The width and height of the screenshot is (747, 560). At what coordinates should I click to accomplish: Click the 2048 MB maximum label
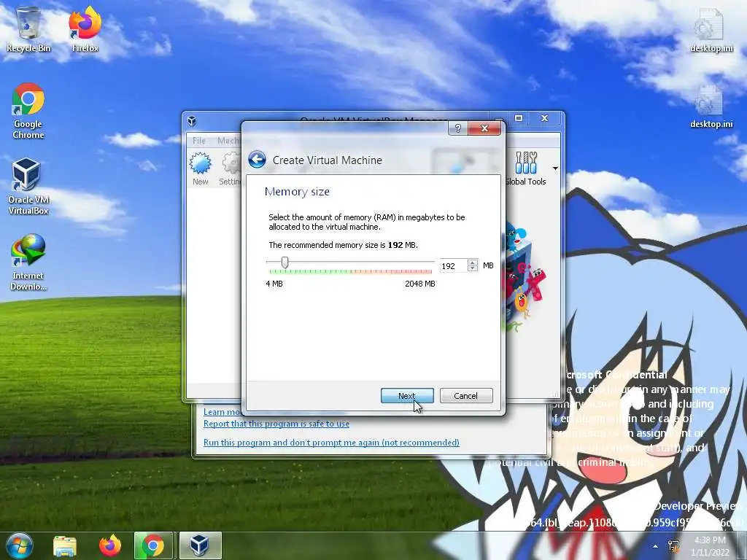click(x=419, y=284)
